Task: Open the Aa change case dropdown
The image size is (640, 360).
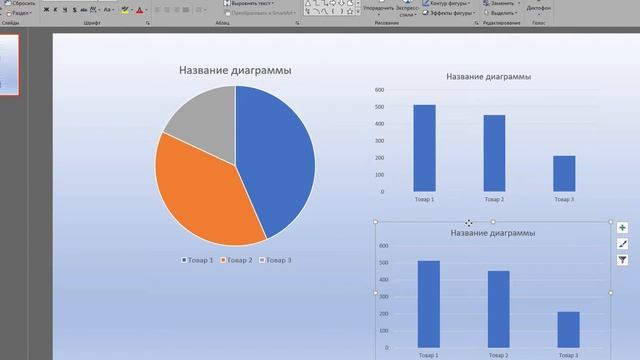Action: coord(109,10)
